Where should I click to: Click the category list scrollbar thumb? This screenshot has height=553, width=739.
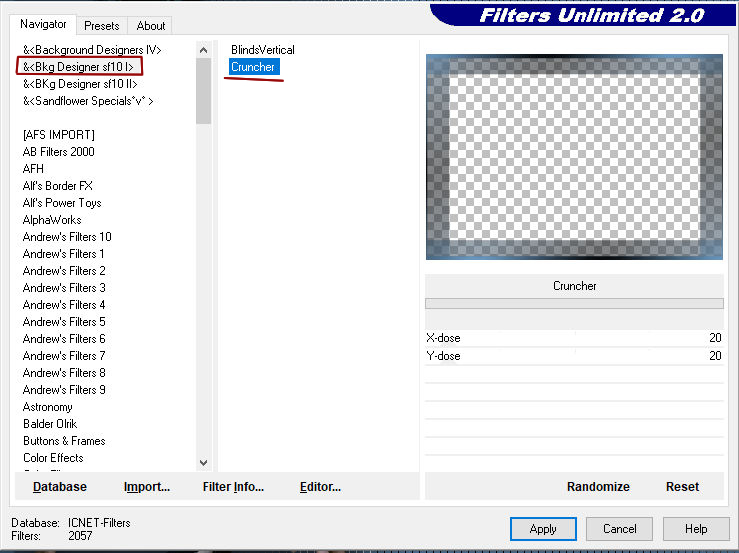[204, 91]
